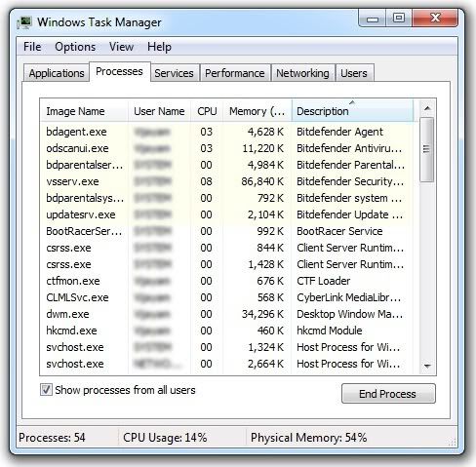Click the Physical Memory: 54% status entry
The height and width of the screenshot is (467, 476).
(308, 438)
